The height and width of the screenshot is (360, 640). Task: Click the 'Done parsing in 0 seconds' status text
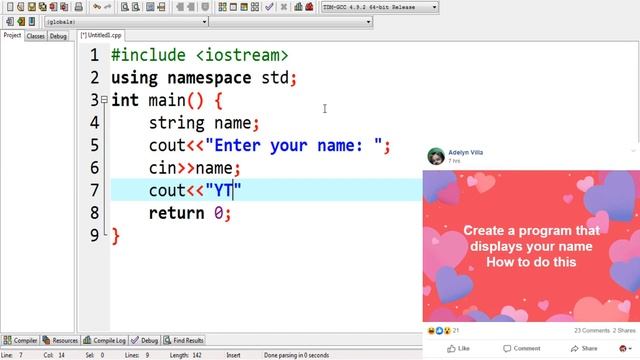pyautogui.click(x=296, y=355)
